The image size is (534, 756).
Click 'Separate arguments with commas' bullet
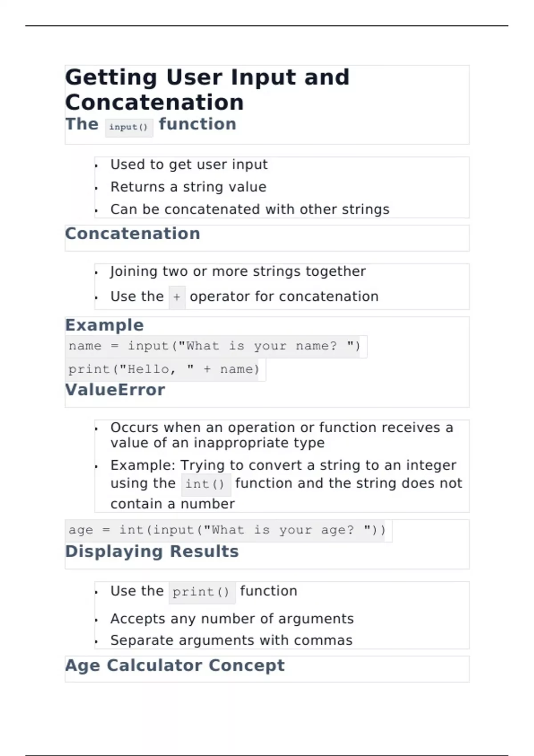(x=231, y=640)
